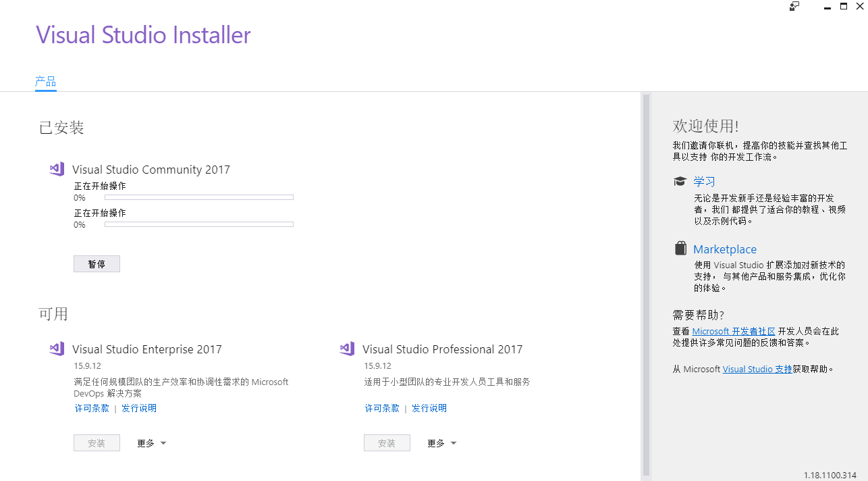Click the Visual Studio Enterprise 2017 title
868x481 pixels.
[x=147, y=349]
